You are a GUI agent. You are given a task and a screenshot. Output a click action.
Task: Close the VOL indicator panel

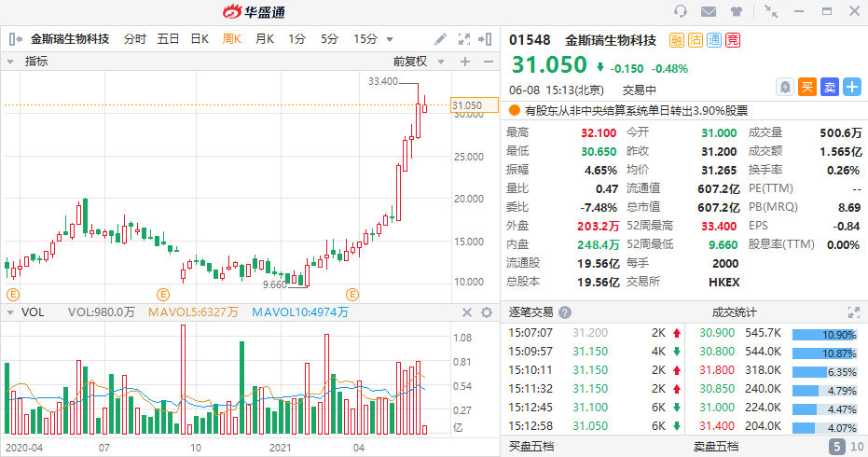[x=467, y=312]
